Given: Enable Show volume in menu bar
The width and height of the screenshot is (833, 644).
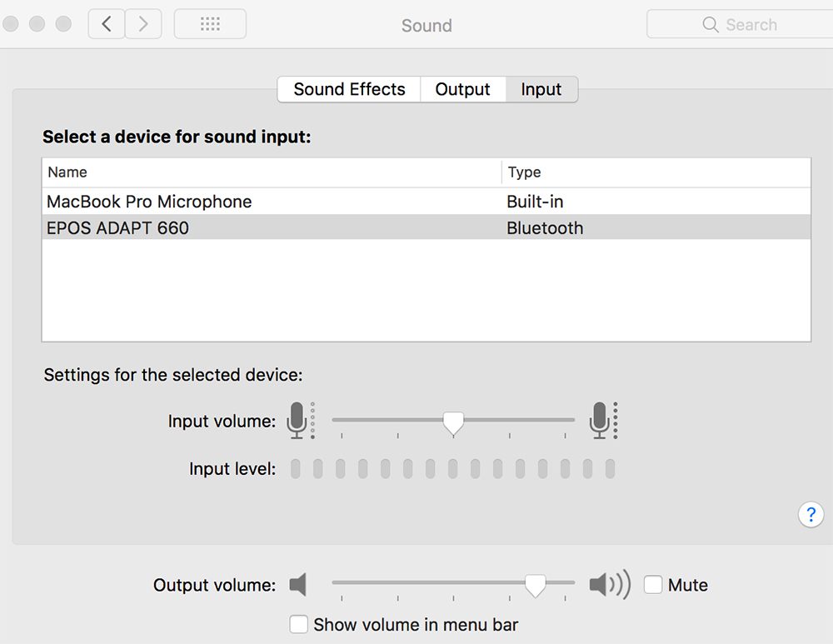Looking at the screenshot, I should [x=298, y=624].
